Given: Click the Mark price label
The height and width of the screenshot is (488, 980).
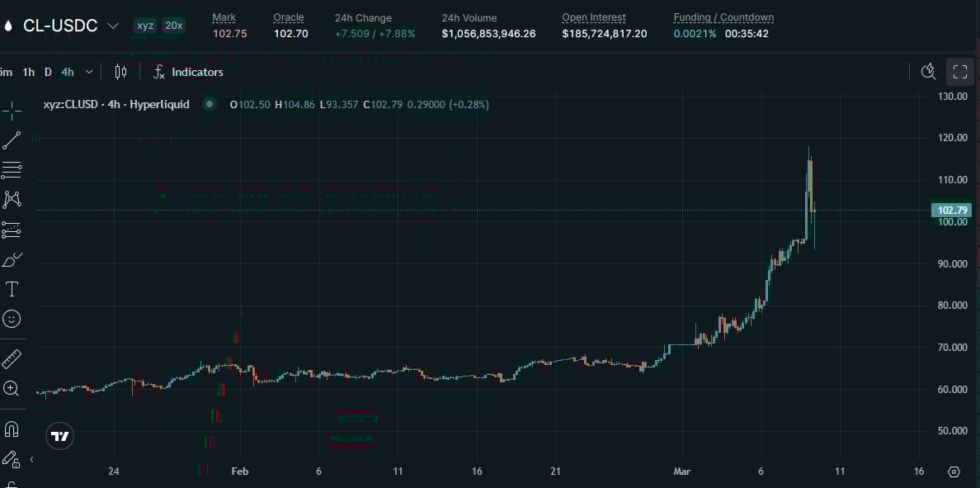Looking at the screenshot, I should click(x=224, y=17).
